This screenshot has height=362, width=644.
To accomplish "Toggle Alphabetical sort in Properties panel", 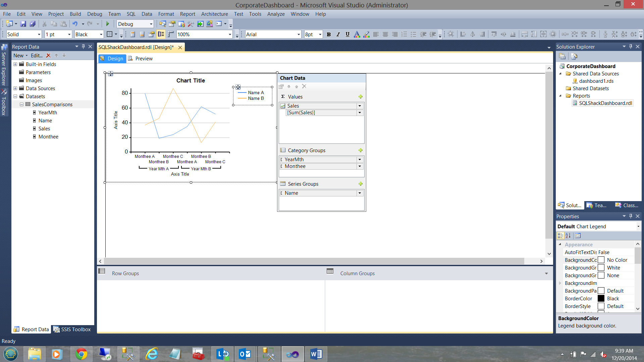I will pos(568,236).
